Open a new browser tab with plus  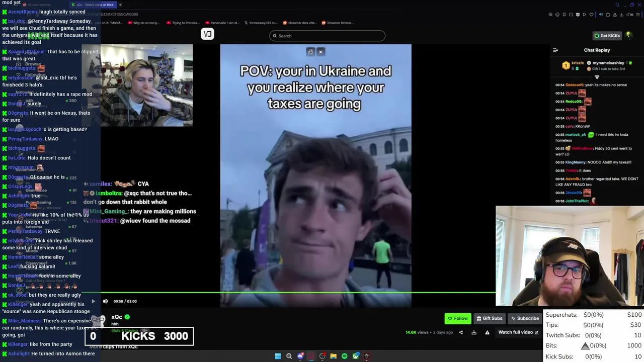pyautogui.click(x=120, y=5)
